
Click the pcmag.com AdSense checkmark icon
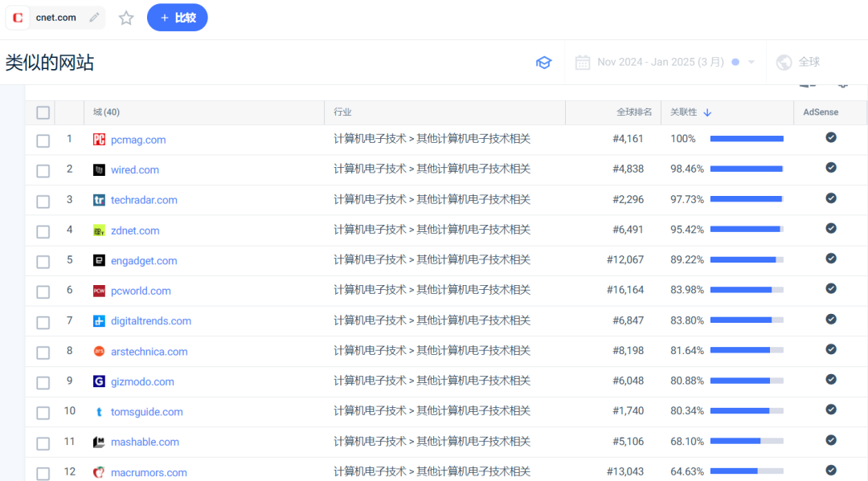831,137
